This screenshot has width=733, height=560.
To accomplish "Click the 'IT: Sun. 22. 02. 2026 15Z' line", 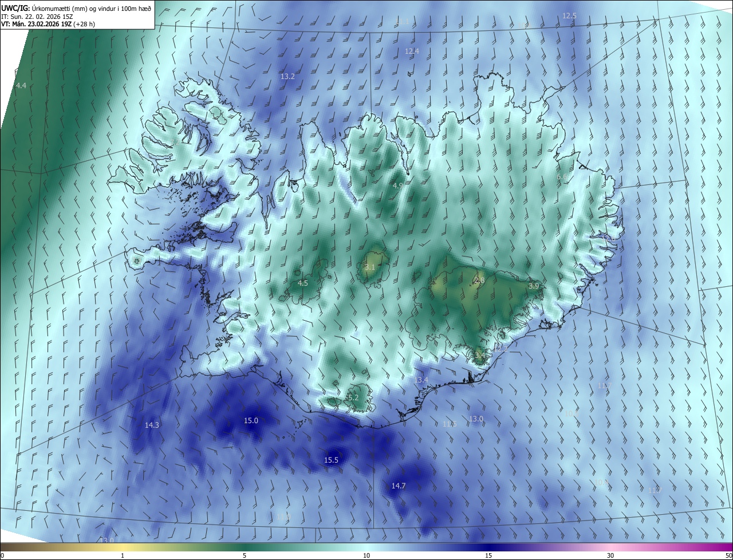I will [36, 16].
